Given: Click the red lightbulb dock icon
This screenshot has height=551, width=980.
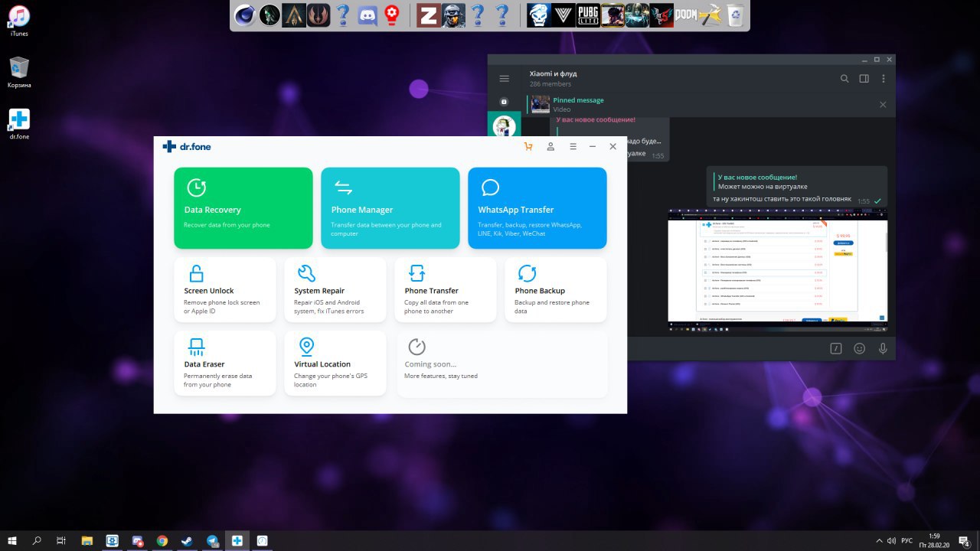Looking at the screenshot, I should [393, 15].
